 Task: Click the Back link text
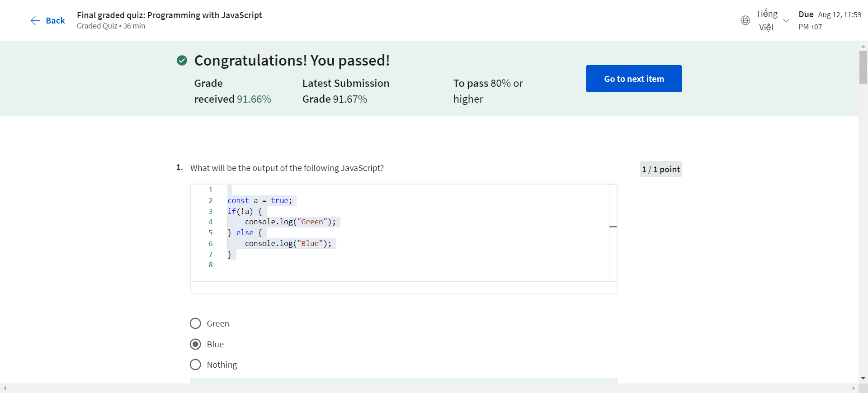click(56, 20)
